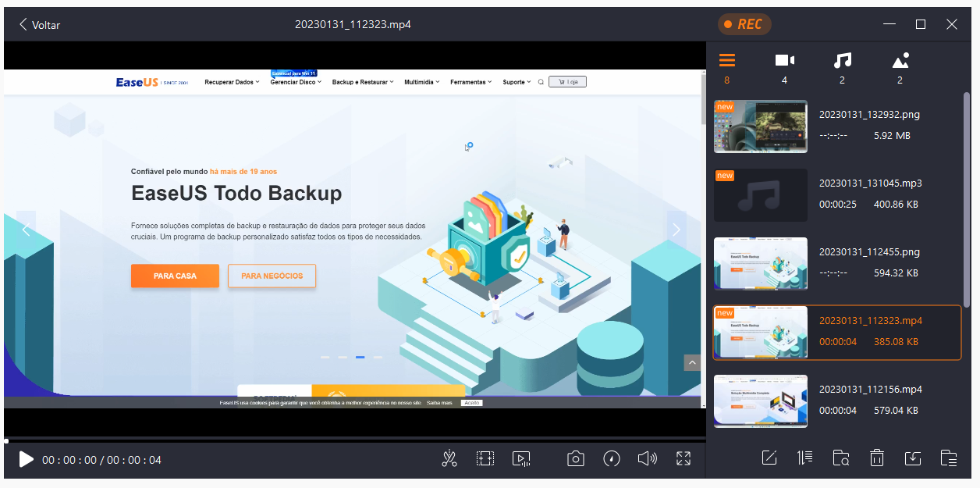Click the 400.86 KB file size

(896, 205)
